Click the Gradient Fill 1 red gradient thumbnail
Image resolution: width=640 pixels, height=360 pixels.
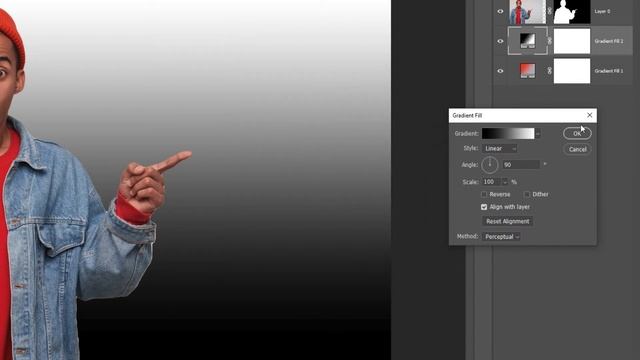527,71
